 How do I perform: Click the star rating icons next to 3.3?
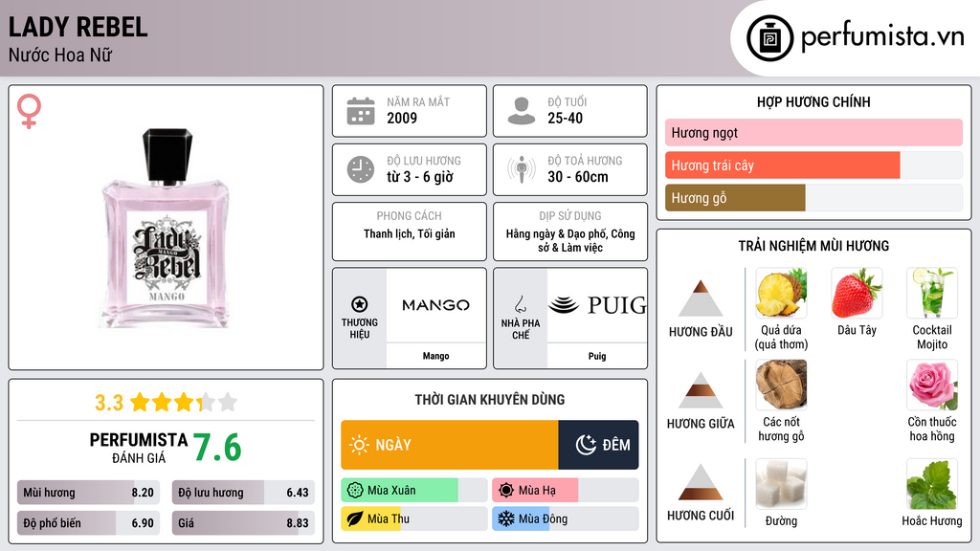click(184, 403)
